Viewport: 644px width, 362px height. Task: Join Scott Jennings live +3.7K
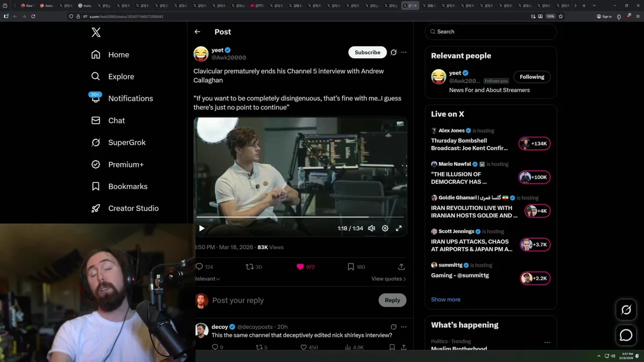535,245
